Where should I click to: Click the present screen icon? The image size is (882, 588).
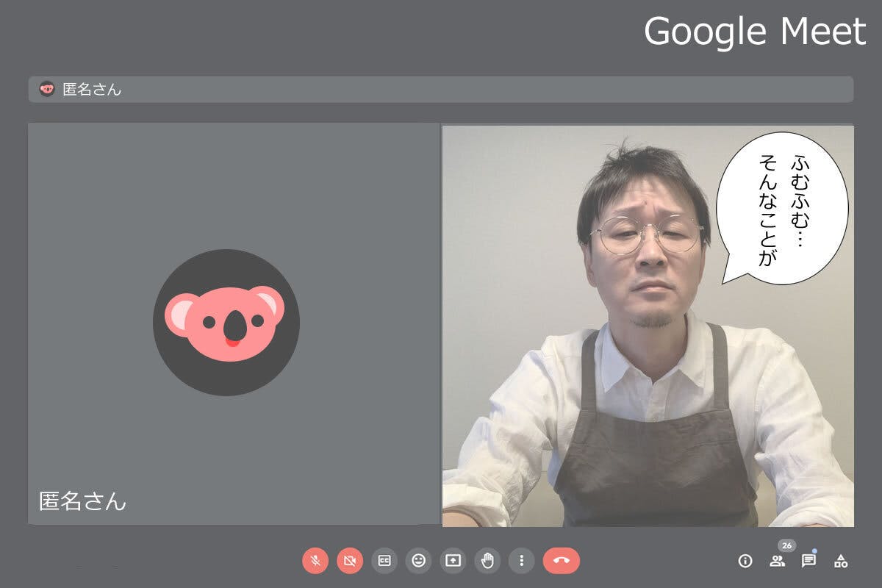click(453, 561)
